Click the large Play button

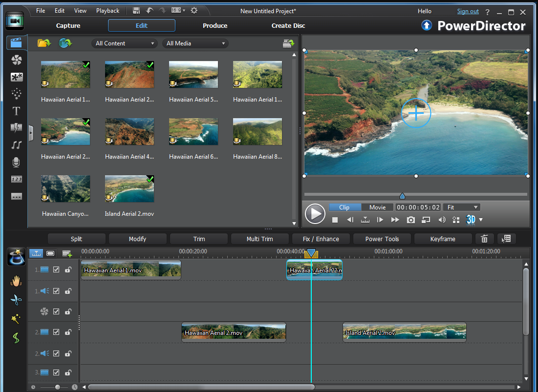315,214
